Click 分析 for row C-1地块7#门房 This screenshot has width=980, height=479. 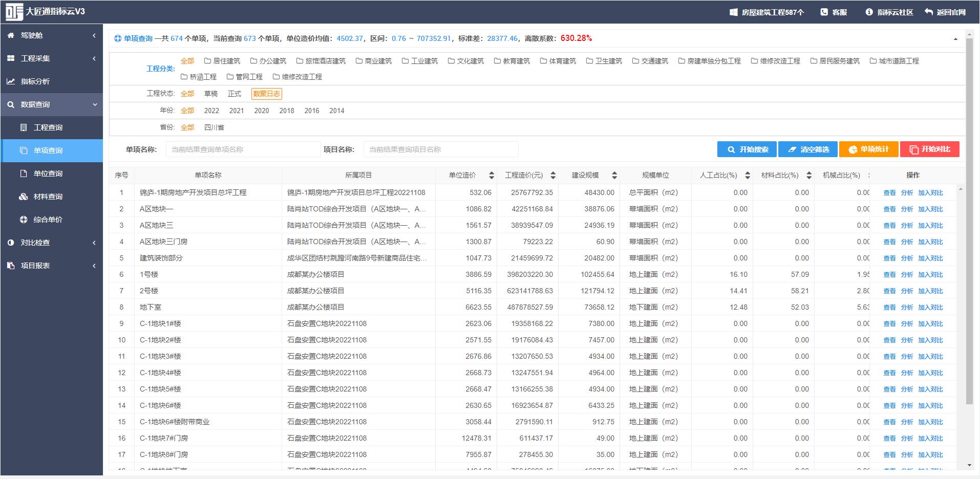point(907,438)
